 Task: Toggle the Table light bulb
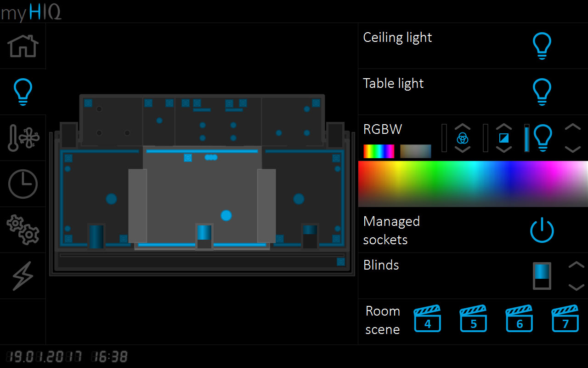(x=542, y=92)
